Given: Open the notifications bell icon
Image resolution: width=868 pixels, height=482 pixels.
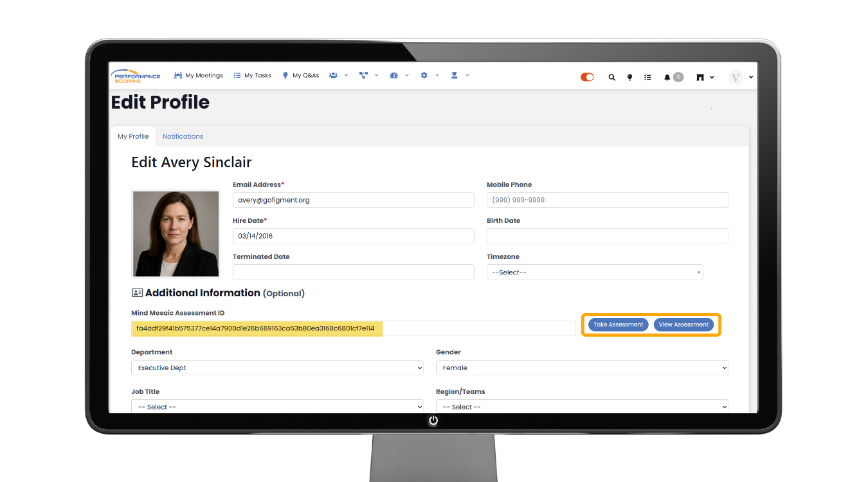Looking at the screenshot, I should point(667,77).
